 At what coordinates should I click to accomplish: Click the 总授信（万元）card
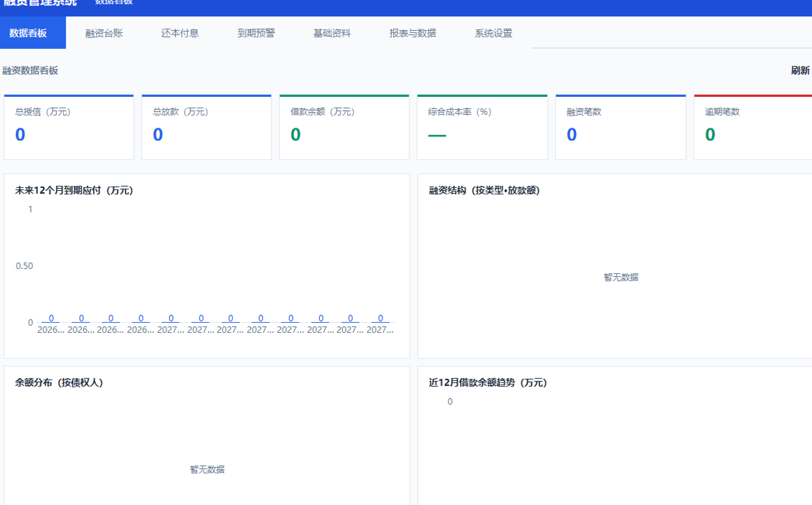coord(69,127)
